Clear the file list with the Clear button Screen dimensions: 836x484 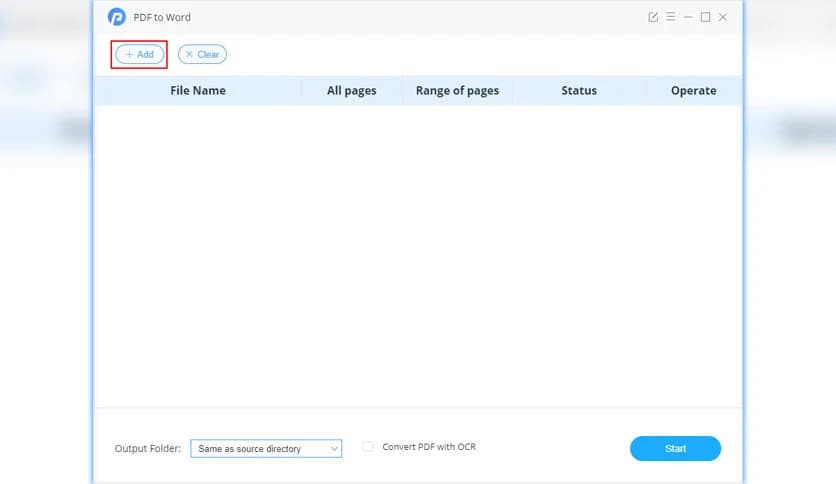tap(202, 54)
